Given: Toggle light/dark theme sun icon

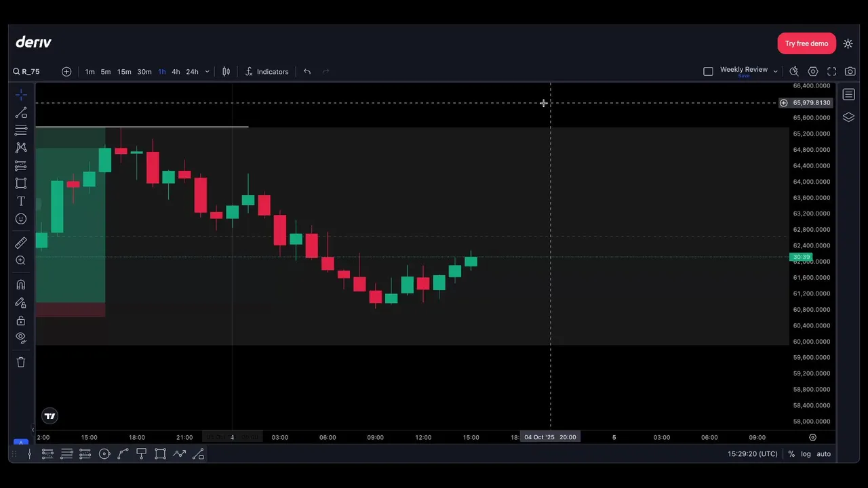Looking at the screenshot, I should [848, 43].
